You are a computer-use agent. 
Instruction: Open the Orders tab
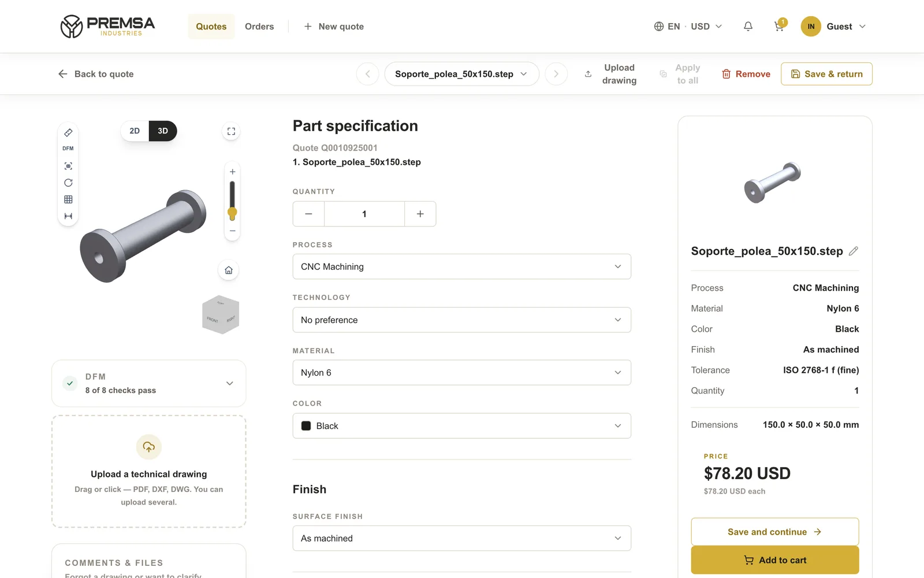[x=259, y=27]
